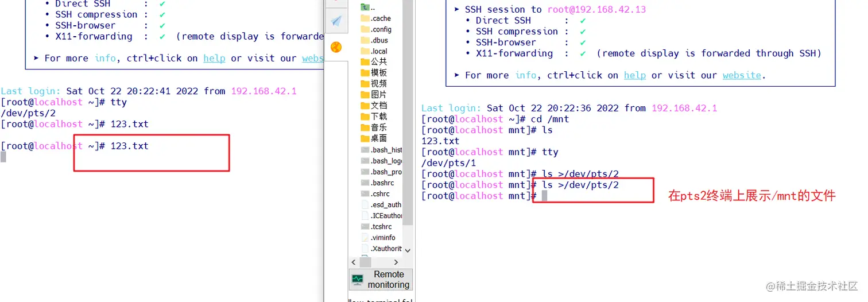The image size is (868, 302).
Task: Select the .esd_auth file
Action: (x=382, y=204)
